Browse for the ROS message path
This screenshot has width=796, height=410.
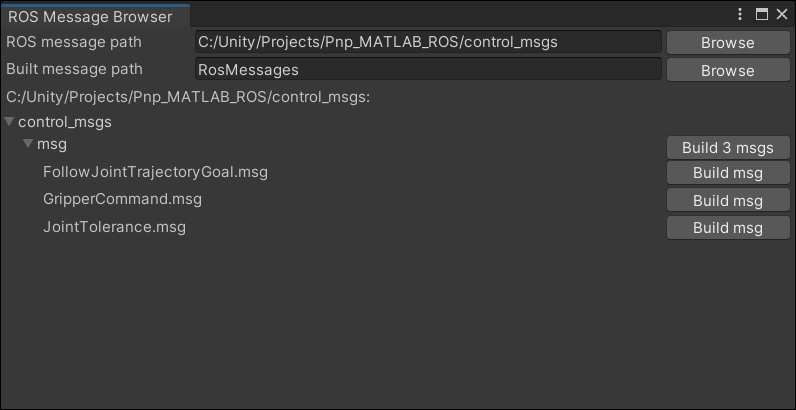(x=727, y=42)
